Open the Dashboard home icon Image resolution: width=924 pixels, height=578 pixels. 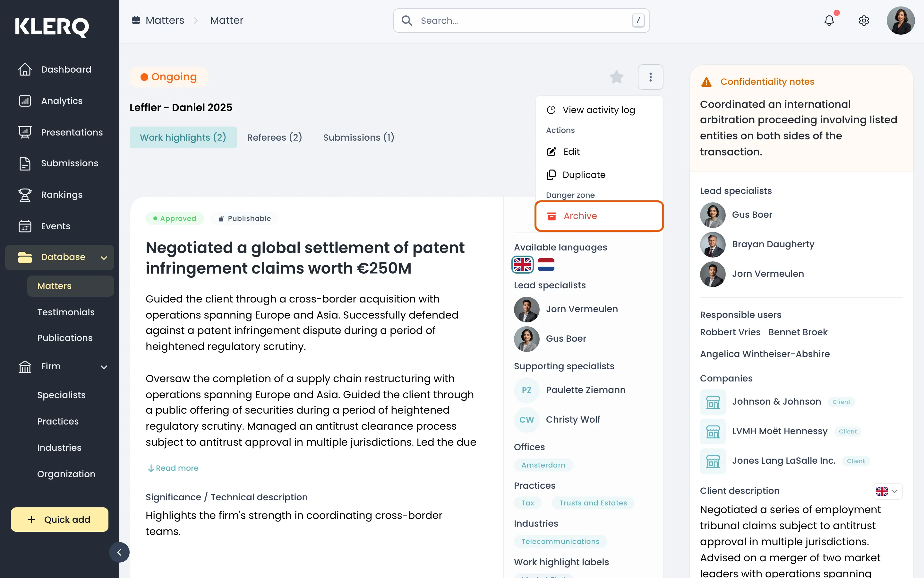[x=25, y=69]
